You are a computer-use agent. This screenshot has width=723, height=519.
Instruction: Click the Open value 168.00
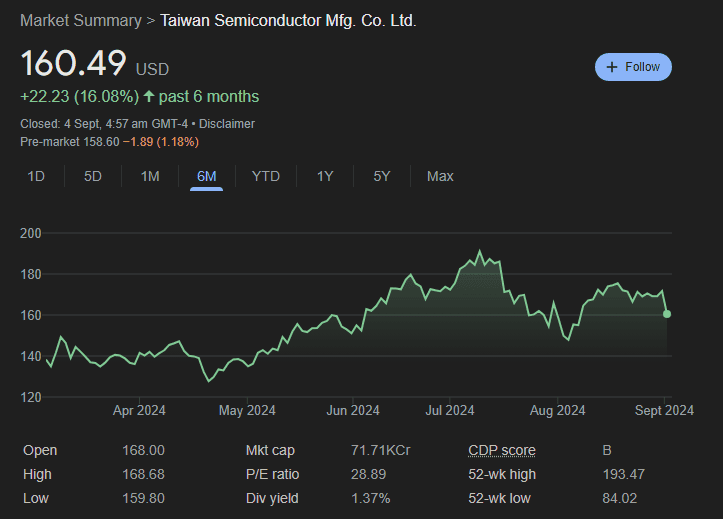point(143,450)
